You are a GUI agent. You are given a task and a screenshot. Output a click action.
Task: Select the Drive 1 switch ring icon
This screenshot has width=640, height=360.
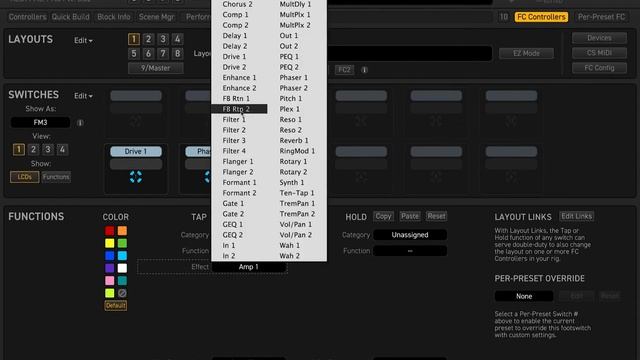(x=136, y=177)
